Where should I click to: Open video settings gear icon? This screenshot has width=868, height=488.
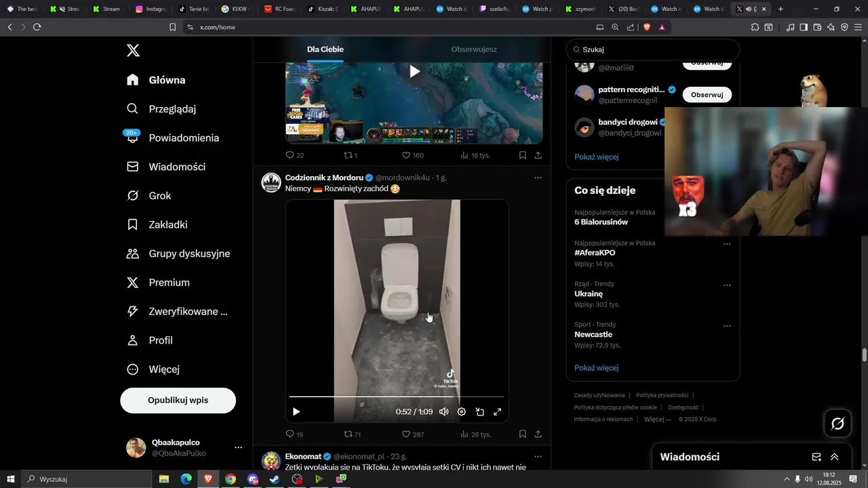(x=462, y=411)
